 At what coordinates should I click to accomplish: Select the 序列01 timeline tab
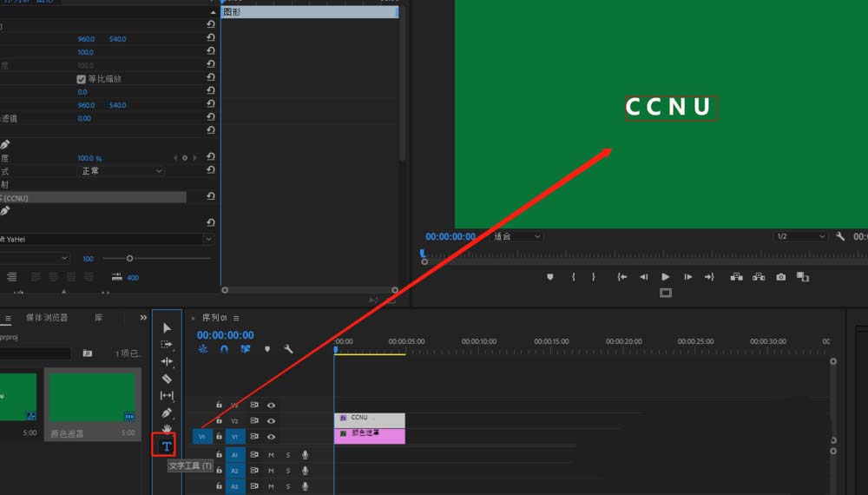point(214,318)
